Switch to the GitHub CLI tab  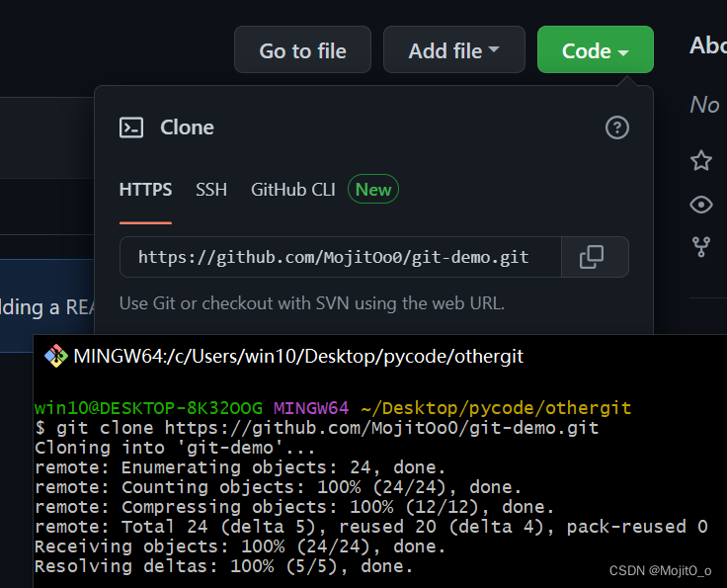point(293,190)
